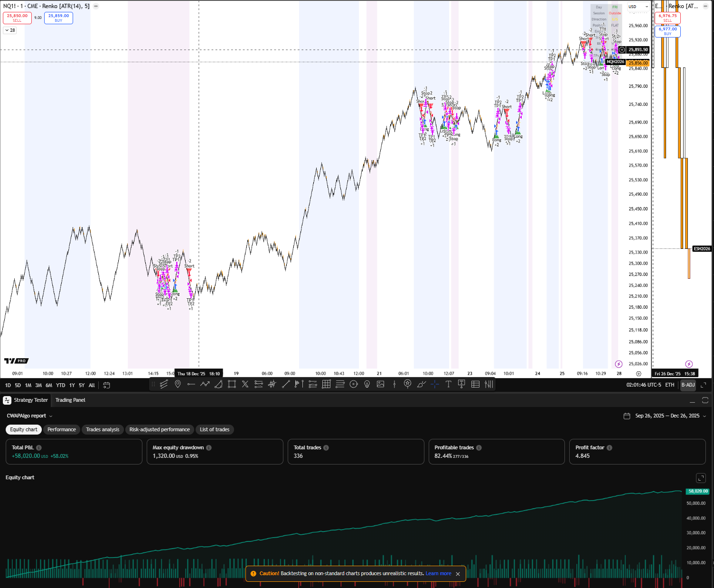
Task: Click the Learn more link
Action: click(x=438, y=573)
